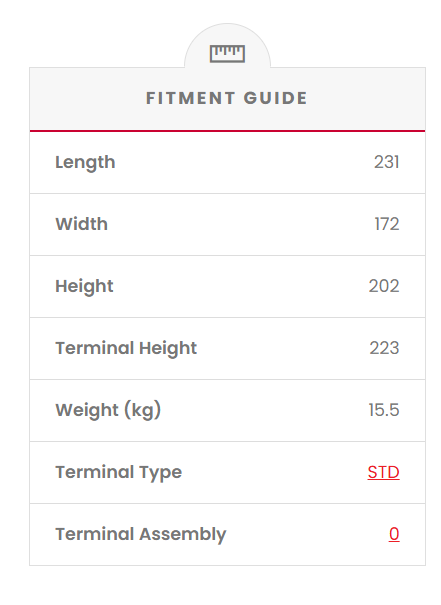This screenshot has height=605, width=441.
Task: Click the ruler icon above Fitment Guide
Action: (227, 54)
